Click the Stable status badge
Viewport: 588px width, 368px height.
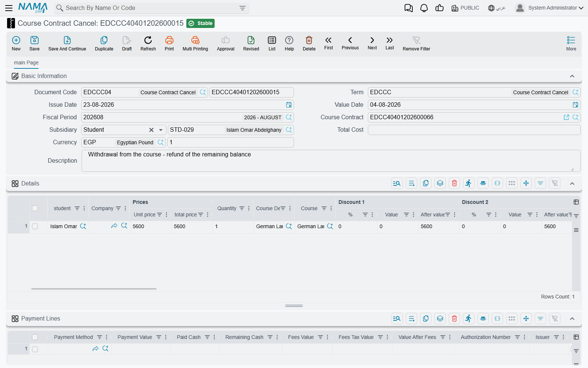200,23
